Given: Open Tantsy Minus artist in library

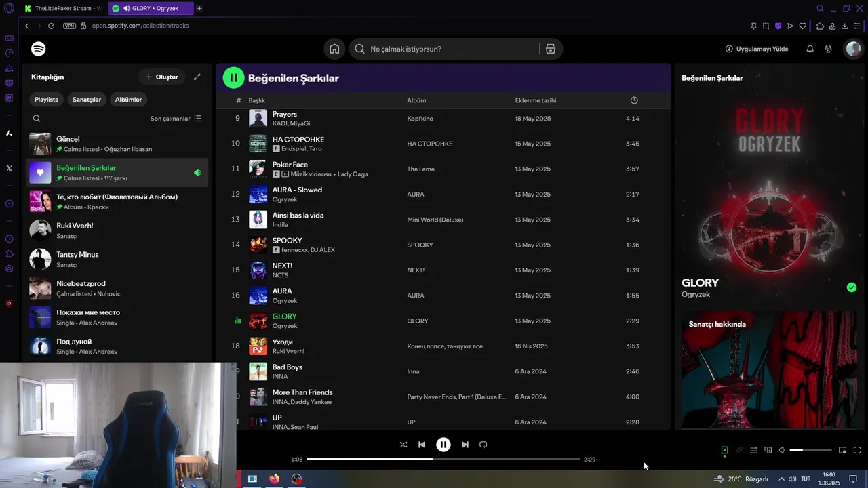Looking at the screenshot, I should 117,259.
